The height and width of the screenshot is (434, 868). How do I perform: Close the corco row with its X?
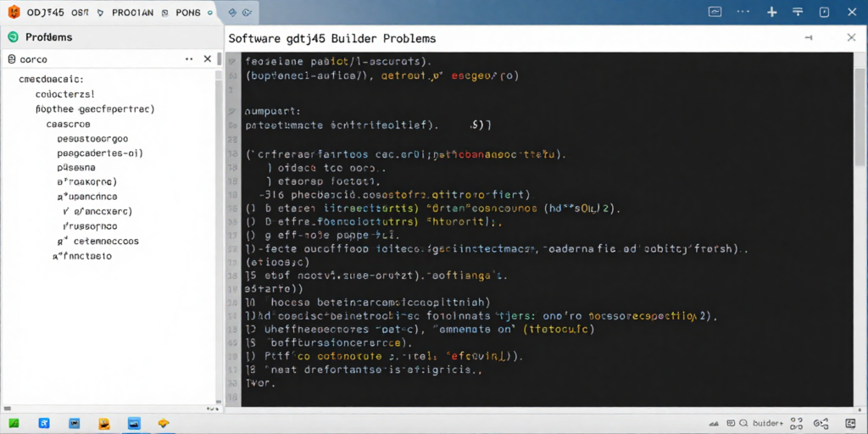[x=208, y=58]
